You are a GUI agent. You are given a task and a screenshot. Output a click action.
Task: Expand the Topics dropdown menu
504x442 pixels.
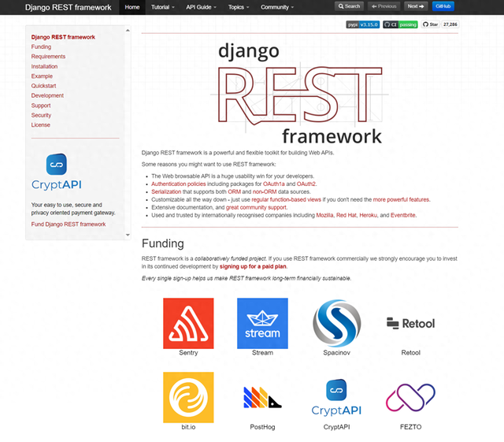(239, 7)
